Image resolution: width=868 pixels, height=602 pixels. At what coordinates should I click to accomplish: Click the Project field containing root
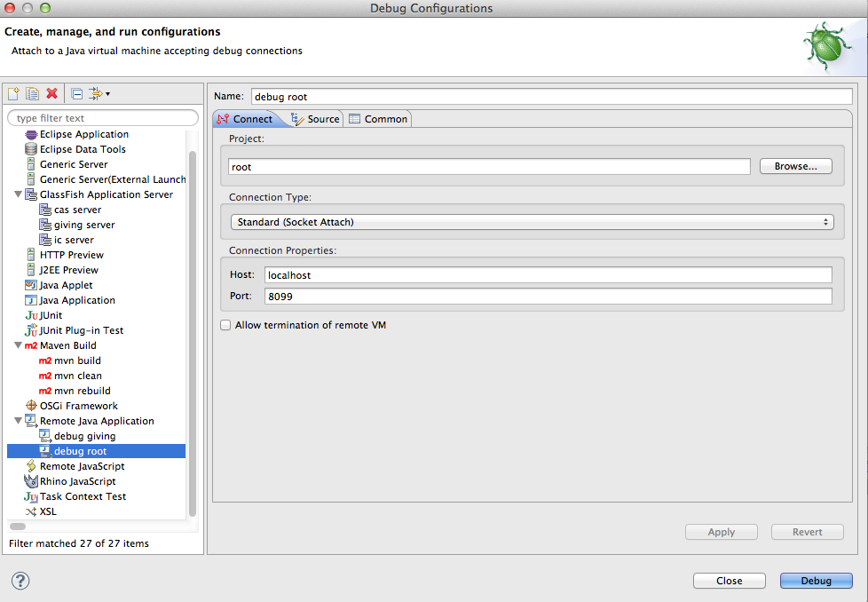pyautogui.click(x=489, y=167)
